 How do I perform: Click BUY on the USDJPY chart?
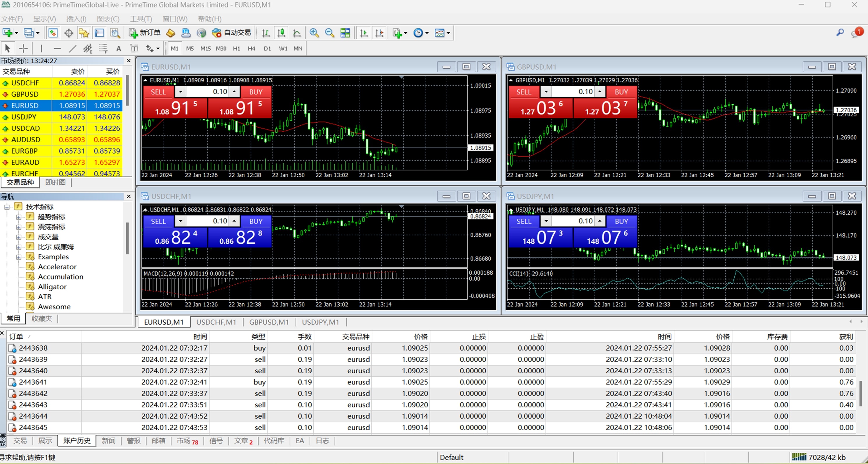coord(621,221)
